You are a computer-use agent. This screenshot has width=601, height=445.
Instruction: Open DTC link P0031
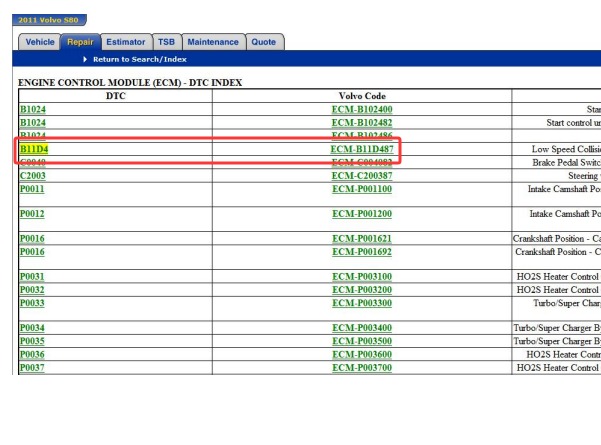point(32,277)
